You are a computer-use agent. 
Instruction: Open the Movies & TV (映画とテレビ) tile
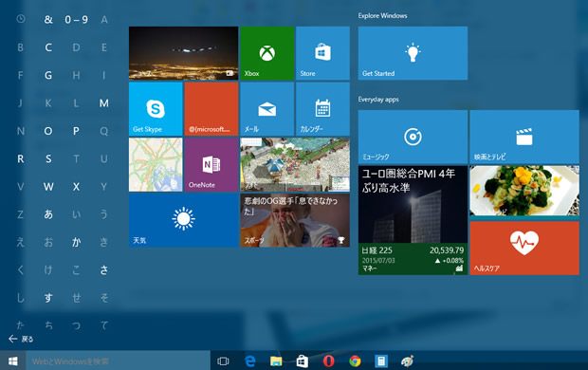[524, 137]
